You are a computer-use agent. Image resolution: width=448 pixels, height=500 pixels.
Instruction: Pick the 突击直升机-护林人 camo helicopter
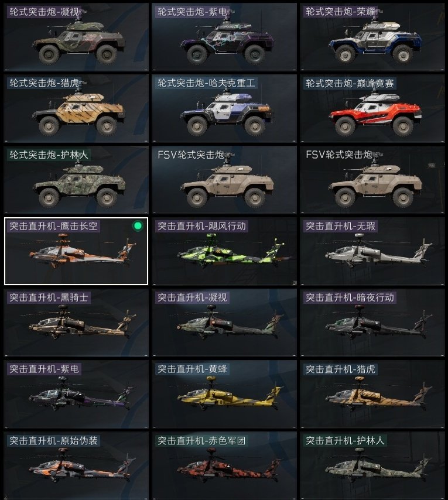click(372, 465)
